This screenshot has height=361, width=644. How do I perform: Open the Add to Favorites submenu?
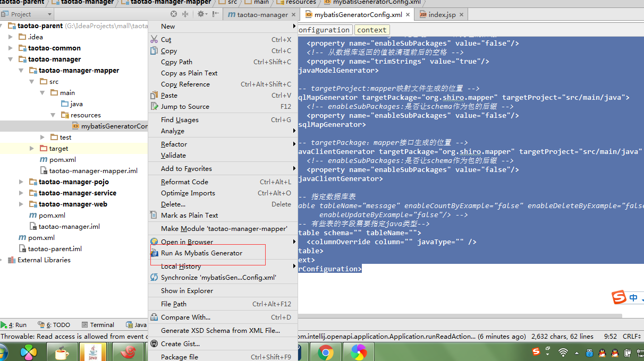[x=223, y=169]
